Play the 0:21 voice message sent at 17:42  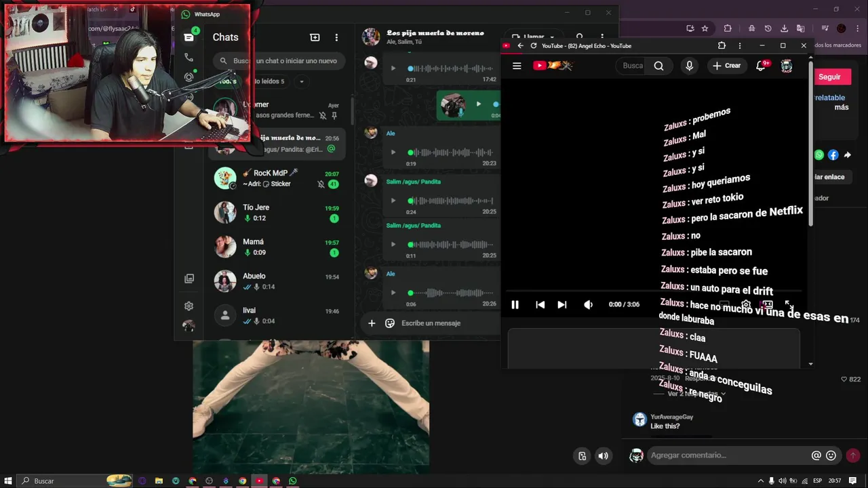[x=393, y=68]
